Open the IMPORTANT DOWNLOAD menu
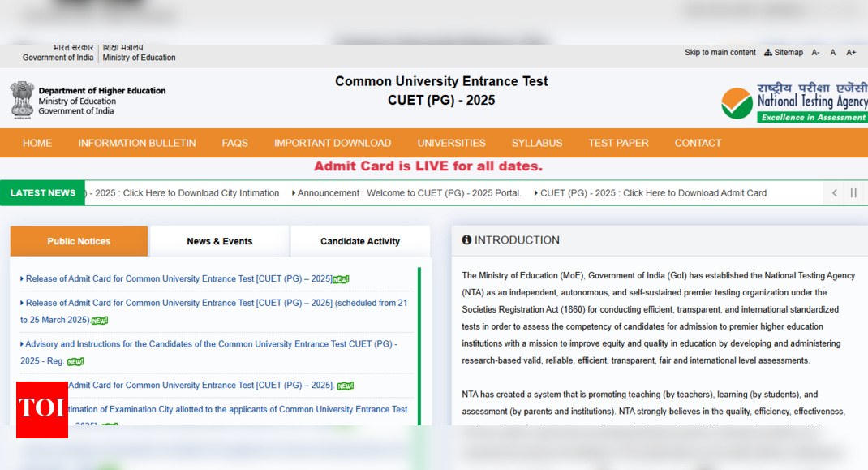 pos(332,143)
